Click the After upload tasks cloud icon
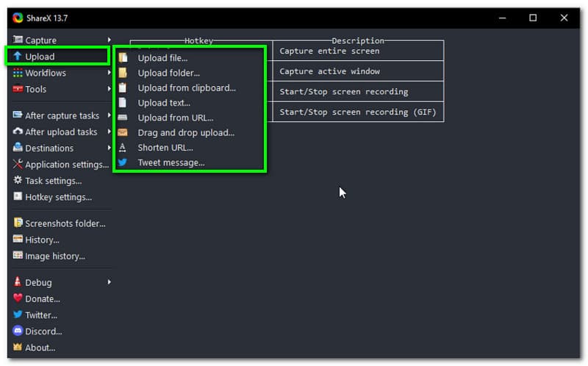588x366 pixels. tap(18, 132)
